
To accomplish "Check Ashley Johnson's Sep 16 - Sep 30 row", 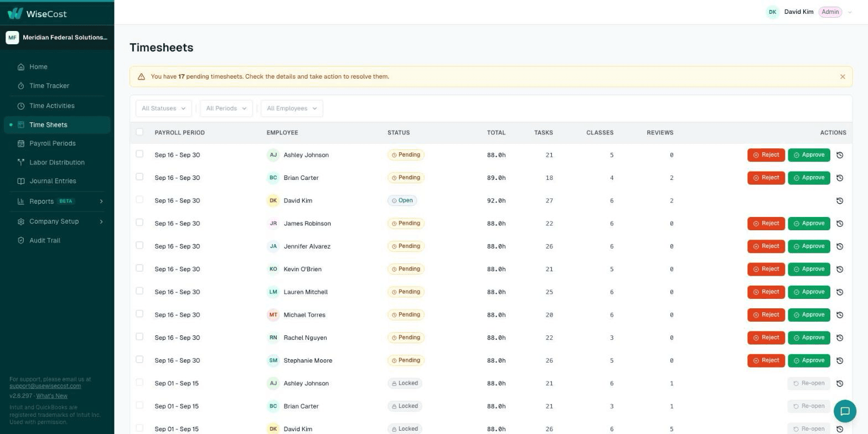I will 139,154.
